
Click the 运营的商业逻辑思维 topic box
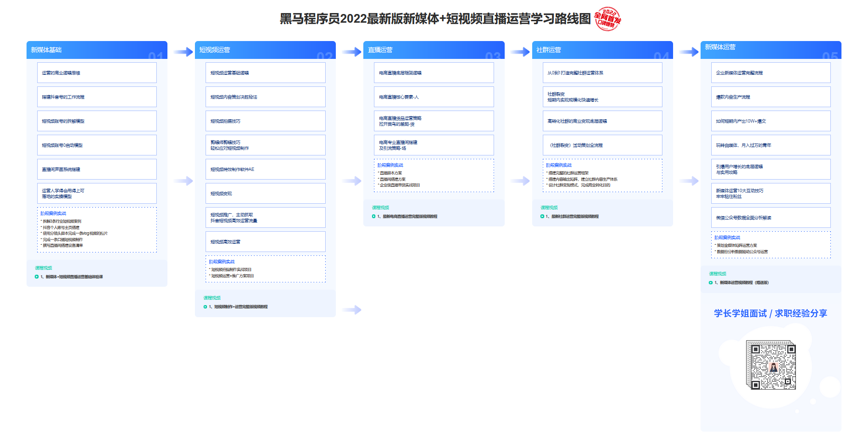tap(97, 73)
